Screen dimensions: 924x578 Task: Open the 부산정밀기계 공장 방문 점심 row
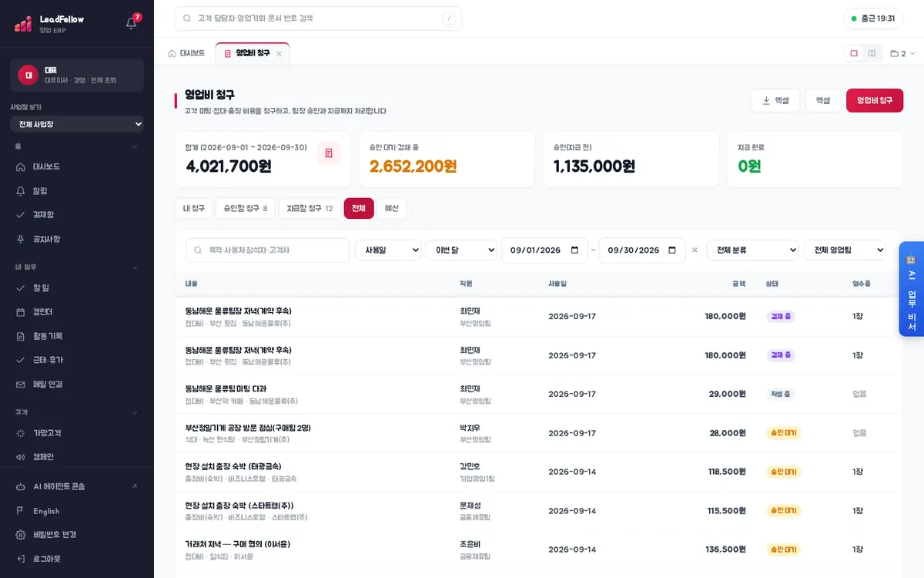point(538,433)
